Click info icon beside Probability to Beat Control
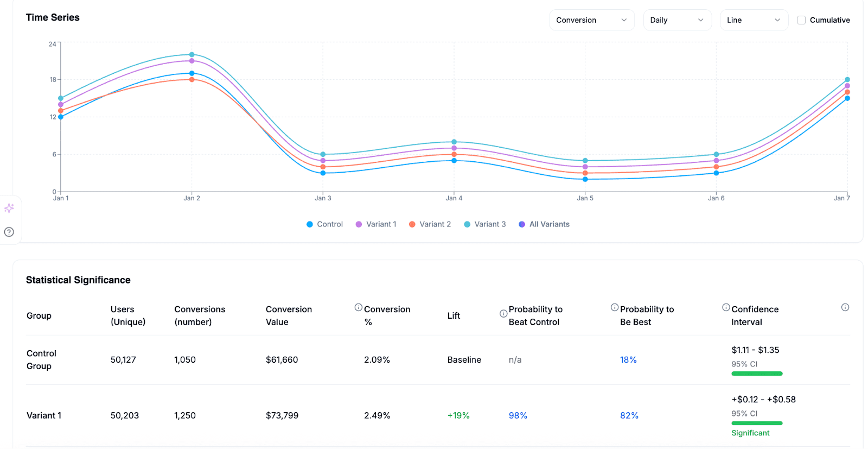The image size is (868, 449). click(503, 313)
